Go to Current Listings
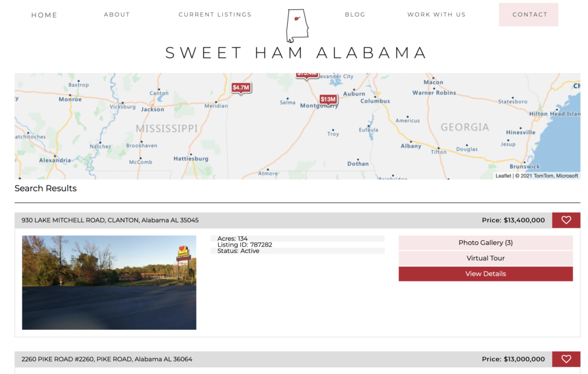 pos(215,14)
